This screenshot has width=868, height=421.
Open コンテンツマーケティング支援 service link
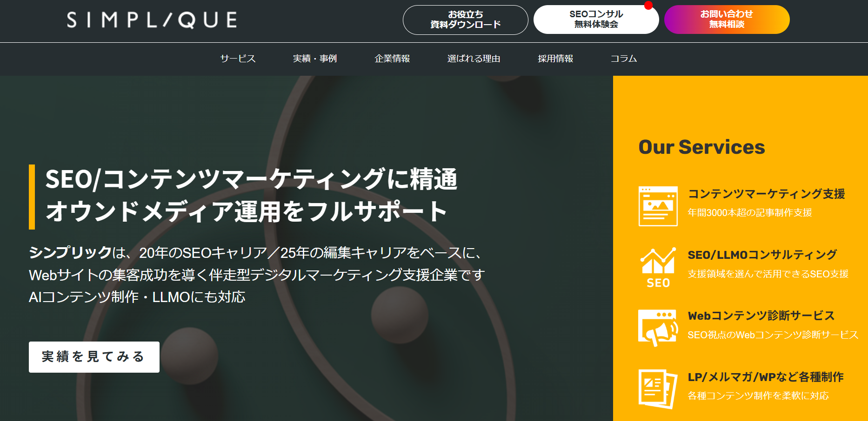pos(766,194)
